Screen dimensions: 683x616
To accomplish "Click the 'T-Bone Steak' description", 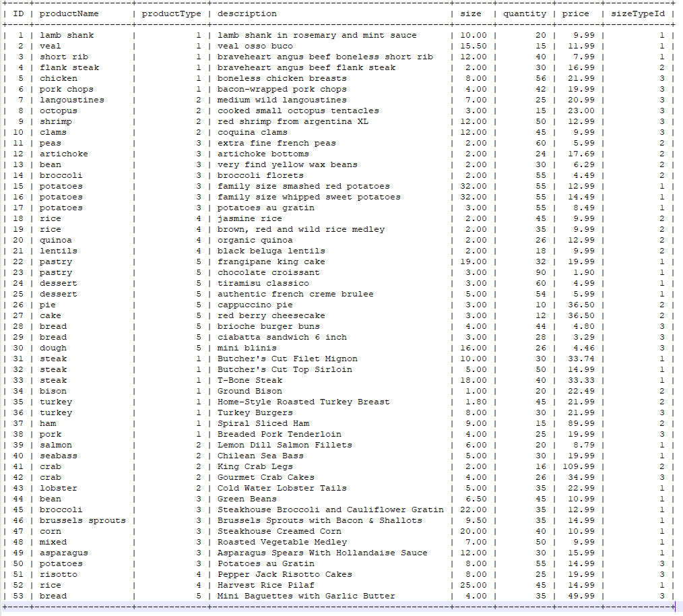I will pyautogui.click(x=250, y=381).
